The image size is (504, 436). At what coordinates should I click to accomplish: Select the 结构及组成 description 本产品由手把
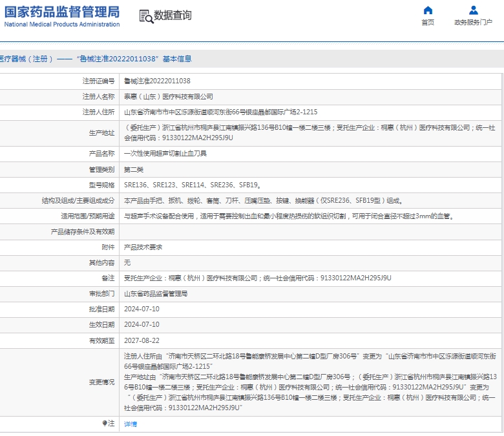pos(263,201)
